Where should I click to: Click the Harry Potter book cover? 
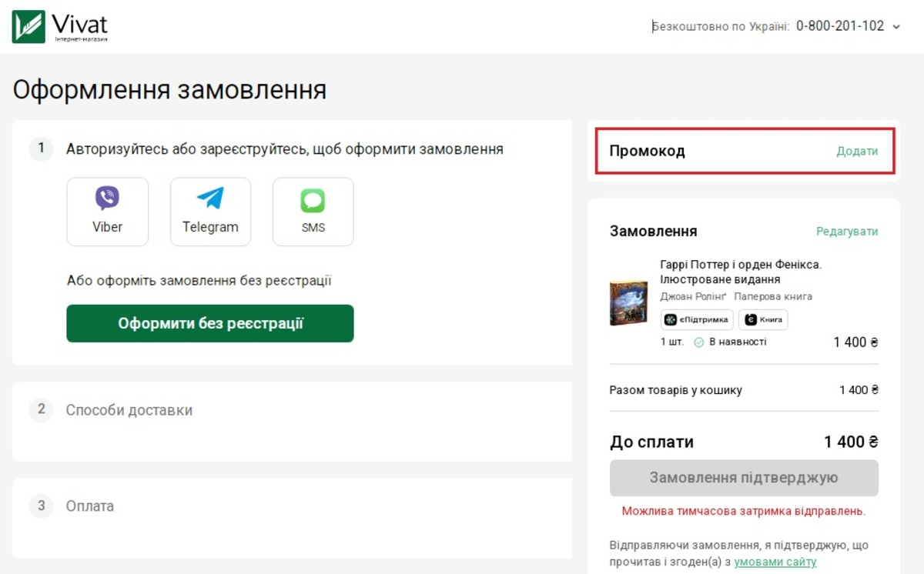[629, 304]
